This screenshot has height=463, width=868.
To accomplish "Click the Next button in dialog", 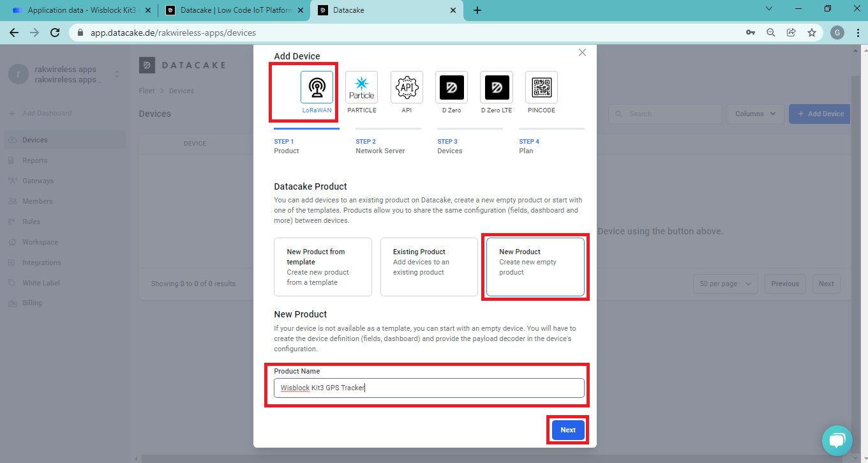I will pos(568,430).
